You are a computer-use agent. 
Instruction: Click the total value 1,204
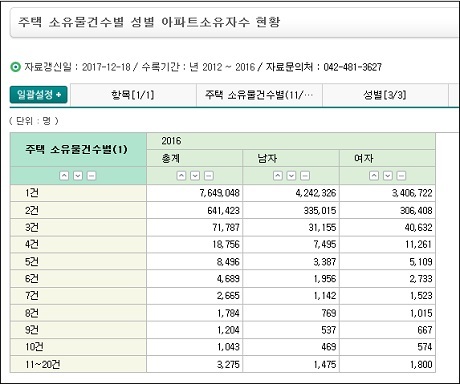pos(228,330)
